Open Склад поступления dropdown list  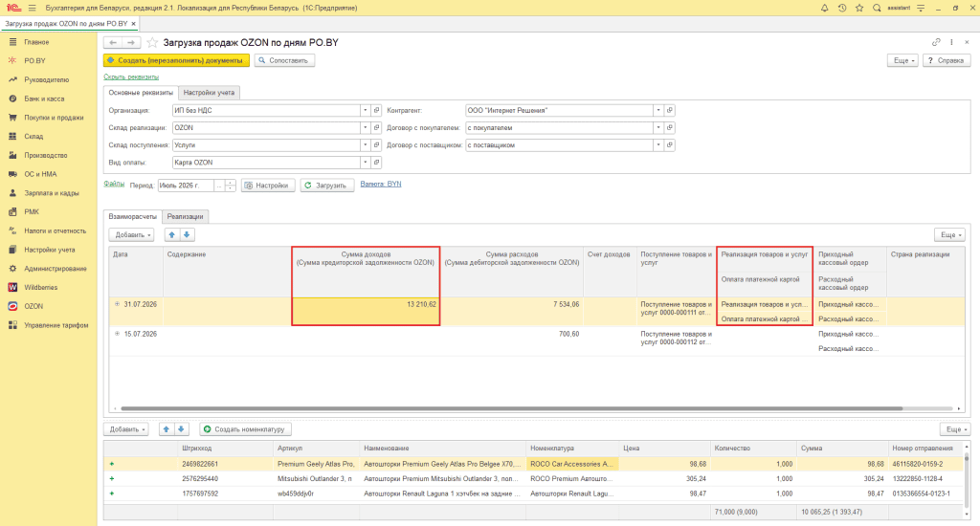click(365, 145)
